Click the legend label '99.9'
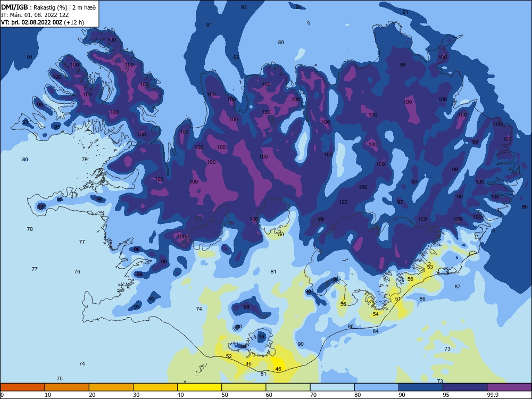532x399 pixels. tap(493, 395)
